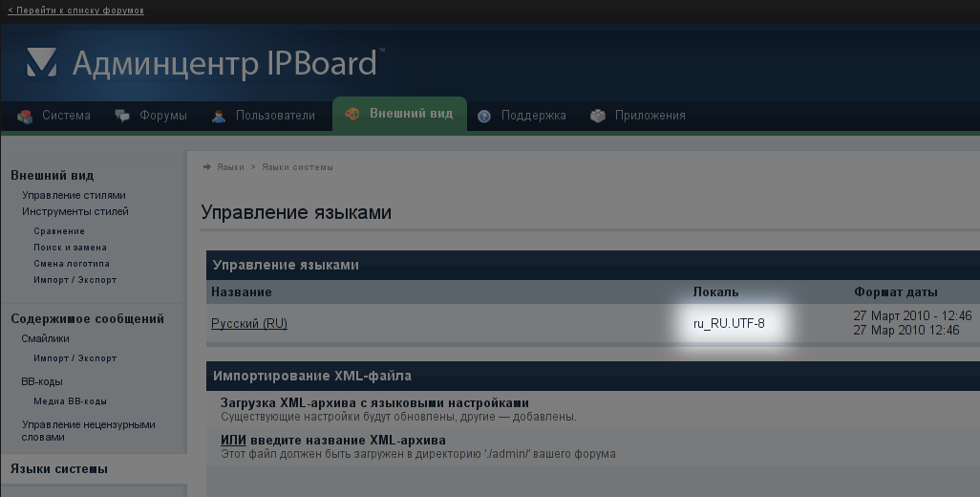Image resolution: width=980 pixels, height=497 pixels.
Task: Open Поиск и замена sidebar item
Action: 70,248
